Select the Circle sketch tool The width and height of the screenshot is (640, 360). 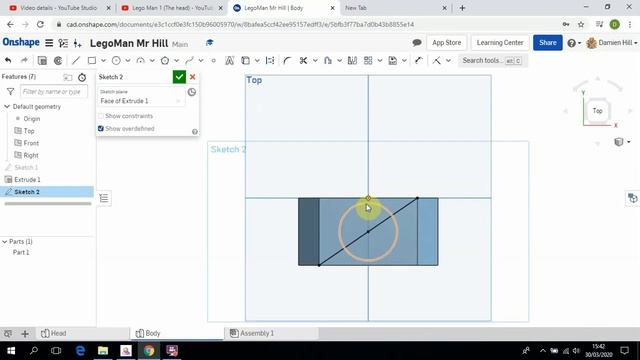[x=116, y=60]
